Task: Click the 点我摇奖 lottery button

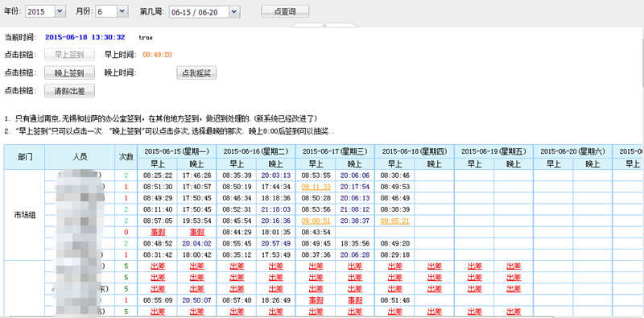Action: (x=196, y=72)
